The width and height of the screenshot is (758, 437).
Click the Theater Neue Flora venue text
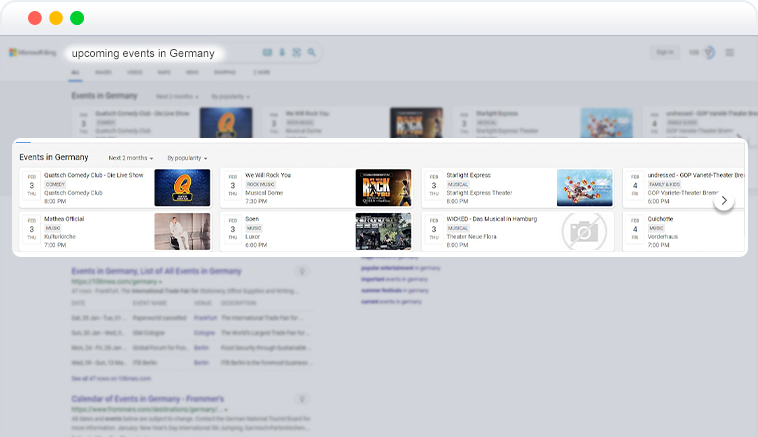[x=471, y=237]
